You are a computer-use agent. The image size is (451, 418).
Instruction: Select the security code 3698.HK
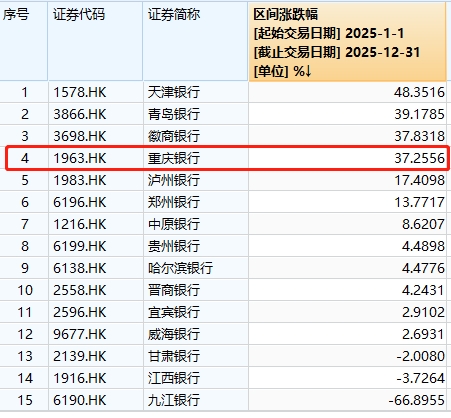click(80, 136)
